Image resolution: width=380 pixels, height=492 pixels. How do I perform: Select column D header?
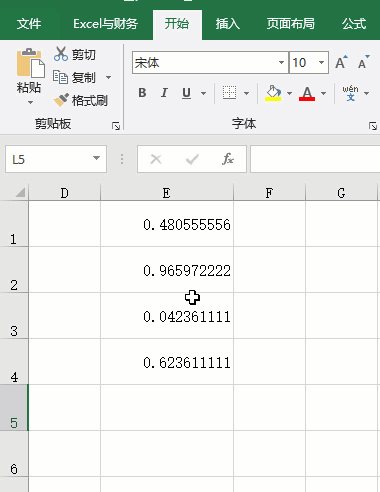coord(65,193)
